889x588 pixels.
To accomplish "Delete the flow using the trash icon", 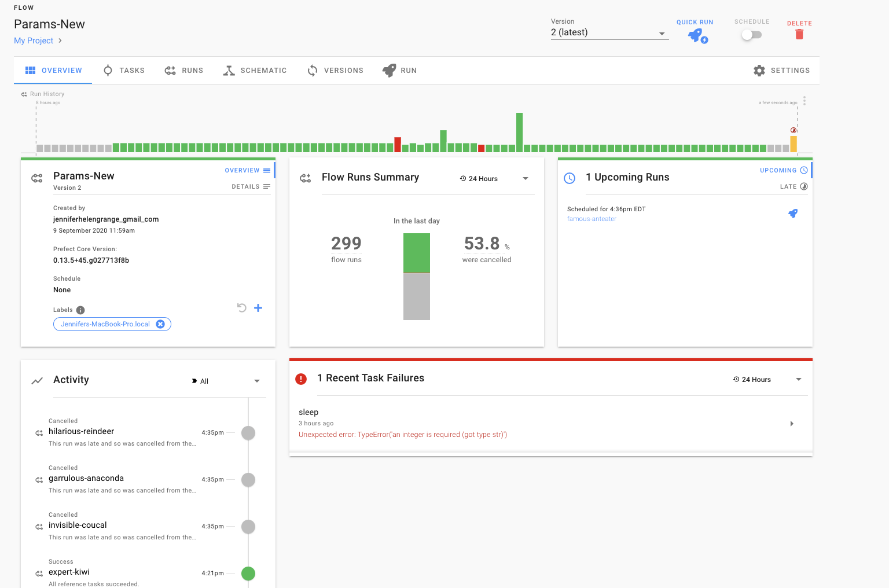I will (x=799, y=35).
